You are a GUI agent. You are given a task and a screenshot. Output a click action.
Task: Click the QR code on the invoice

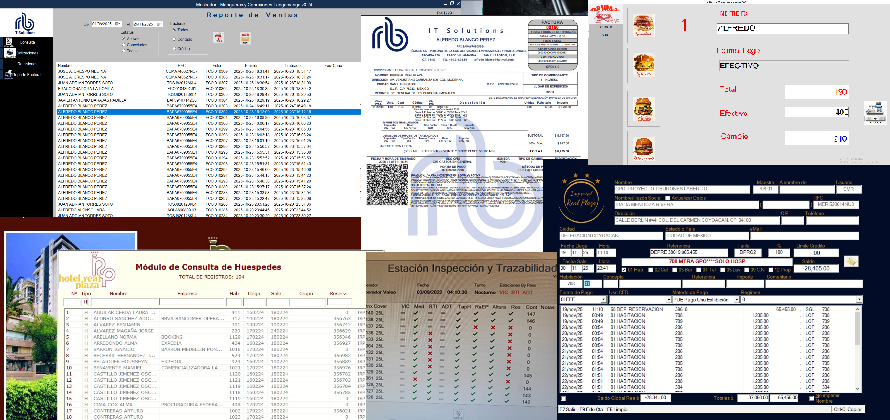[x=387, y=184]
